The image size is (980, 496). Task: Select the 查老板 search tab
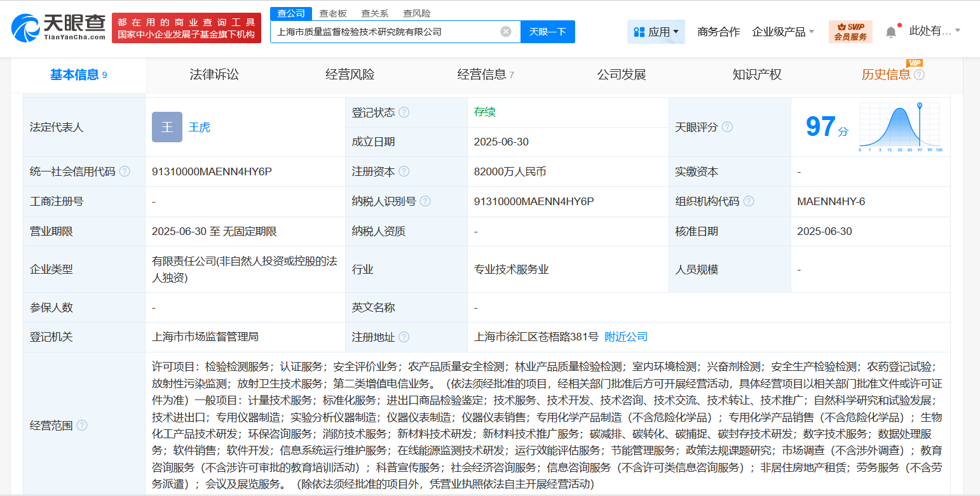333,13
